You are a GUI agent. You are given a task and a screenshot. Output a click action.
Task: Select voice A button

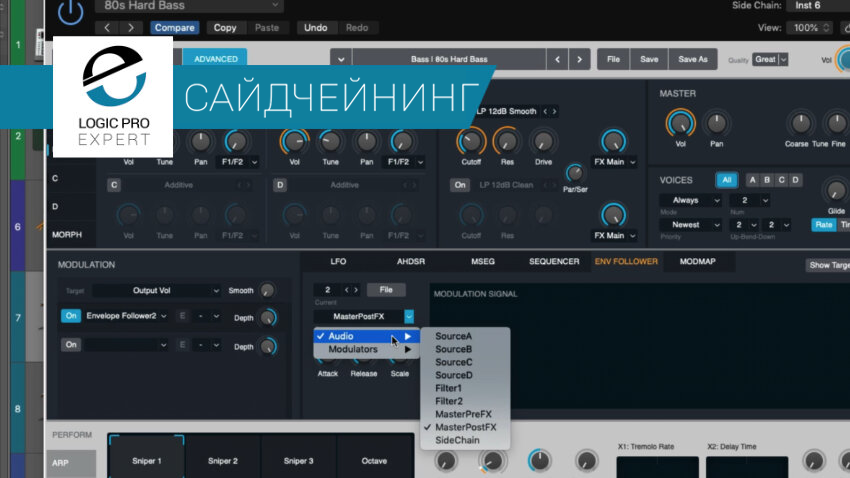(x=752, y=180)
